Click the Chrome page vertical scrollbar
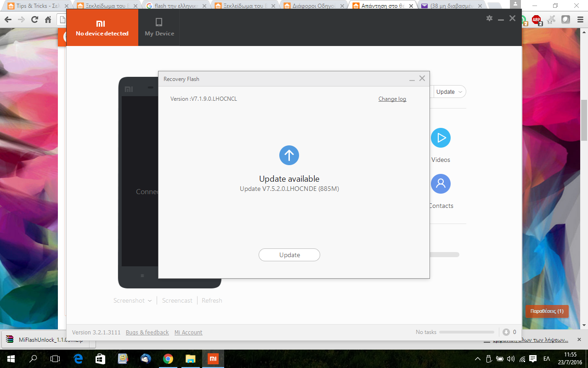The width and height of the screenshot is (588, 368). [x=584, y=120]
